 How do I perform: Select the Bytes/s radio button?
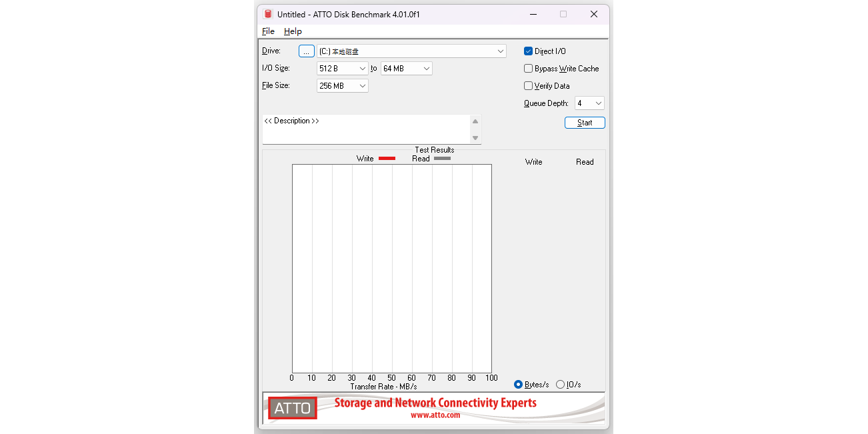click(x=518, y=385)
